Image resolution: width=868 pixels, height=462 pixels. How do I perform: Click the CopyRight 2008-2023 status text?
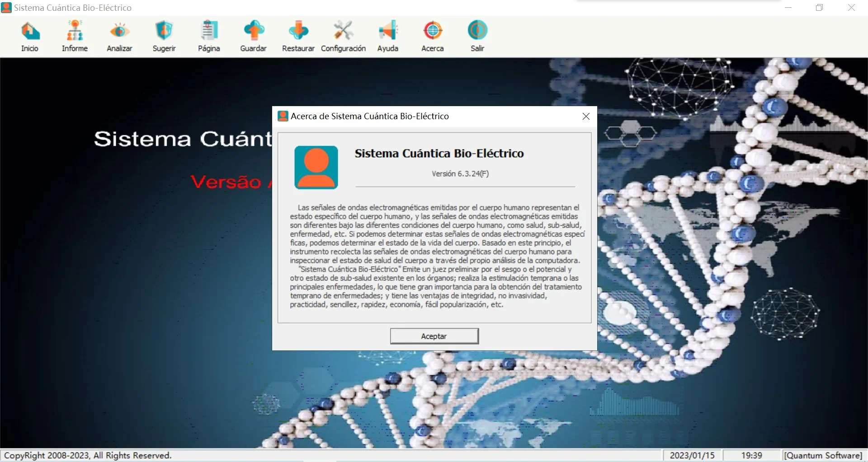pyautogui.click(x=88, y=455)
